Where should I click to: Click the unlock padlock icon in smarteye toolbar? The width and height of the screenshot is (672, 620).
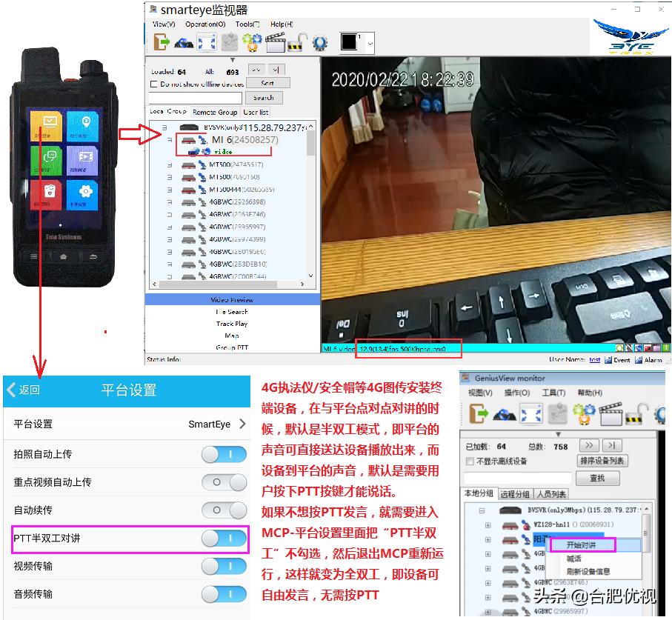tap(295, 42)
